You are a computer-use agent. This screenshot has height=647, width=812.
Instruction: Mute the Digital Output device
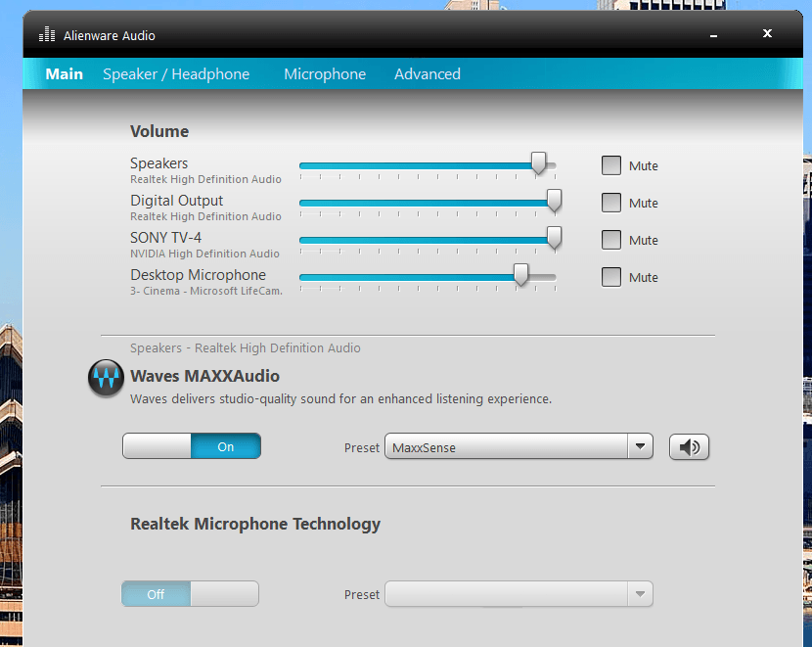pyautogui.click(x=611, y=203)
